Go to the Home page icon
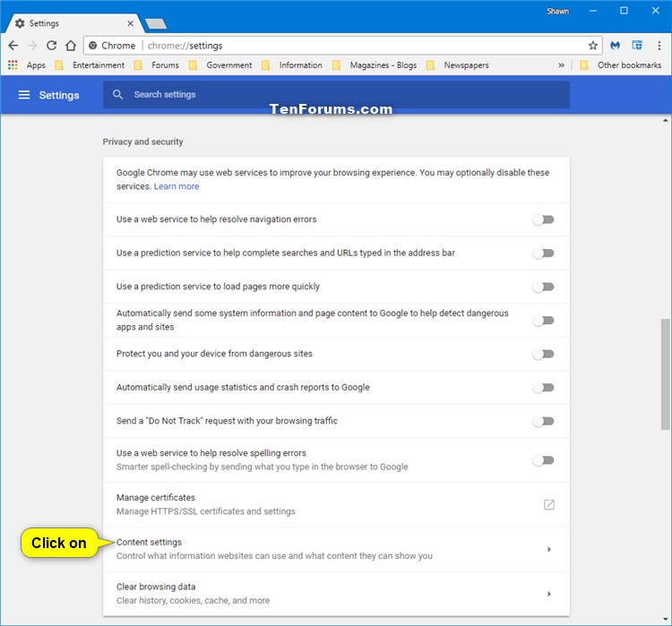Screen dimensions: 672x626 [x=71, y=46]
